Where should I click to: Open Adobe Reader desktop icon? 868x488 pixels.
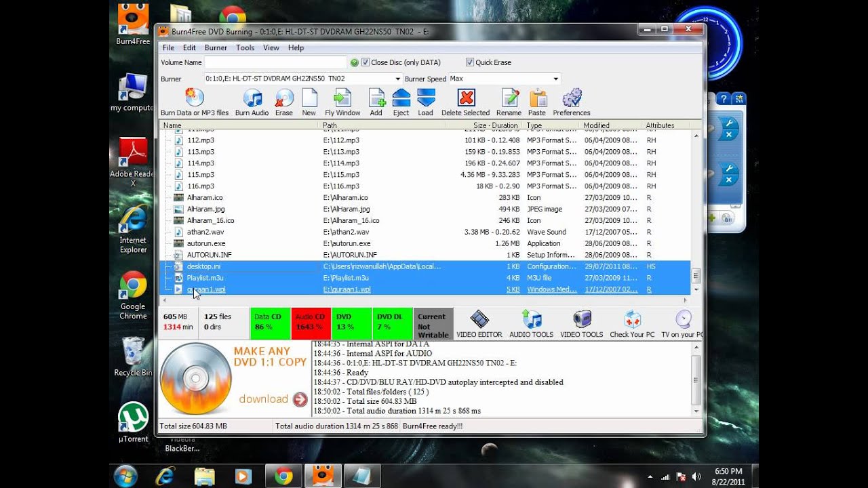[133, 161]
